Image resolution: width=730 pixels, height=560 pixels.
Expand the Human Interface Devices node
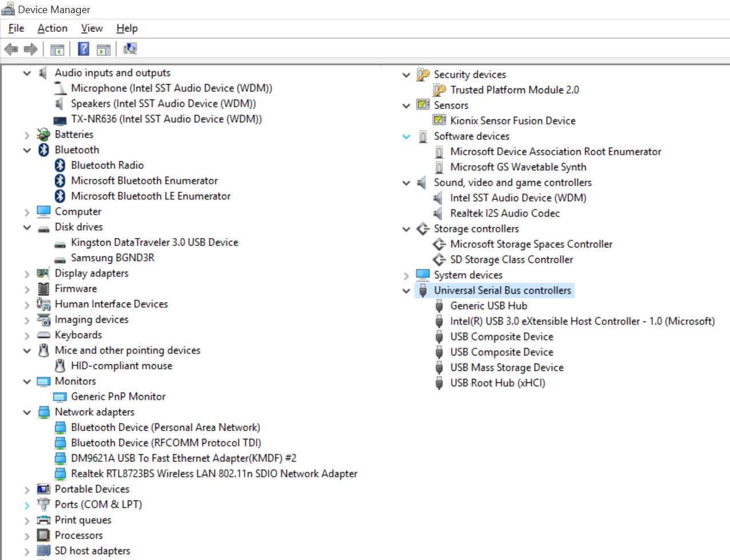tap(27, 305)
